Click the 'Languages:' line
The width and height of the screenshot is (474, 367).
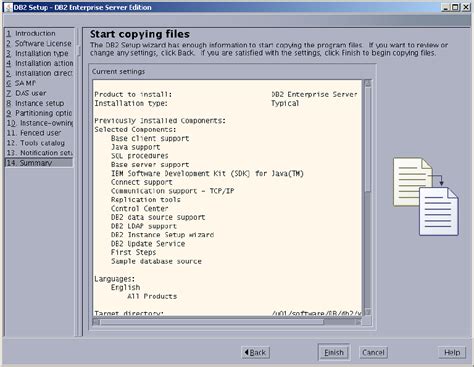(x=115, y=279)
